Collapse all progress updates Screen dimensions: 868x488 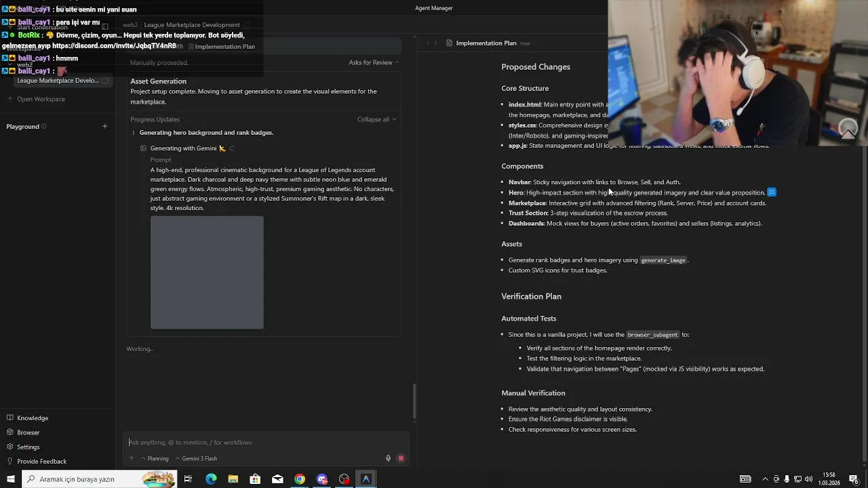tap(376, 119)
